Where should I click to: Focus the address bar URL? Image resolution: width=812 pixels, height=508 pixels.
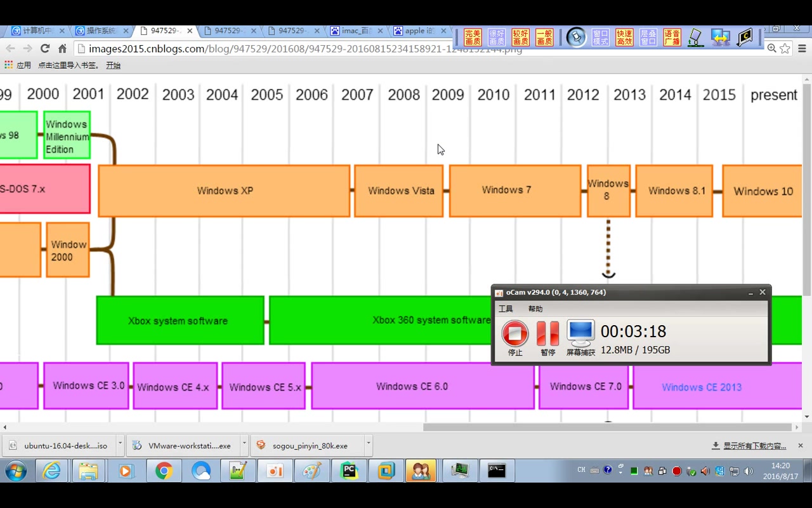[x=306, y=49]
